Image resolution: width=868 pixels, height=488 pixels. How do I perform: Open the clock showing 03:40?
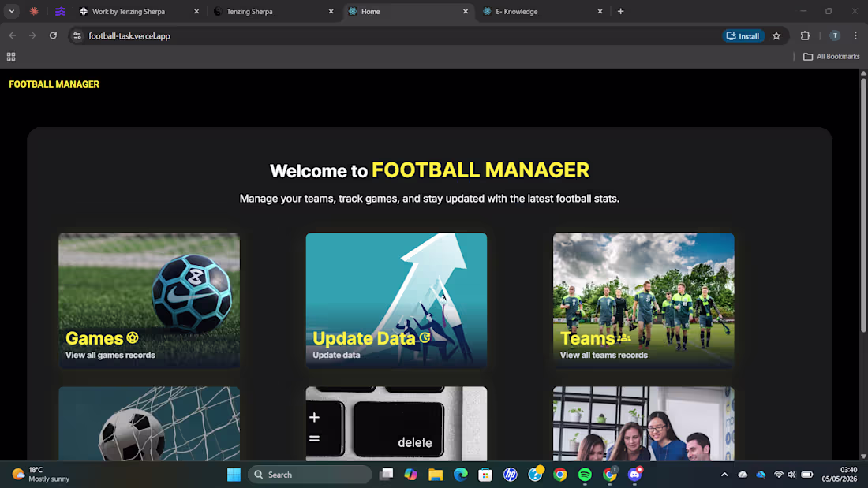[x=840, y=474]
